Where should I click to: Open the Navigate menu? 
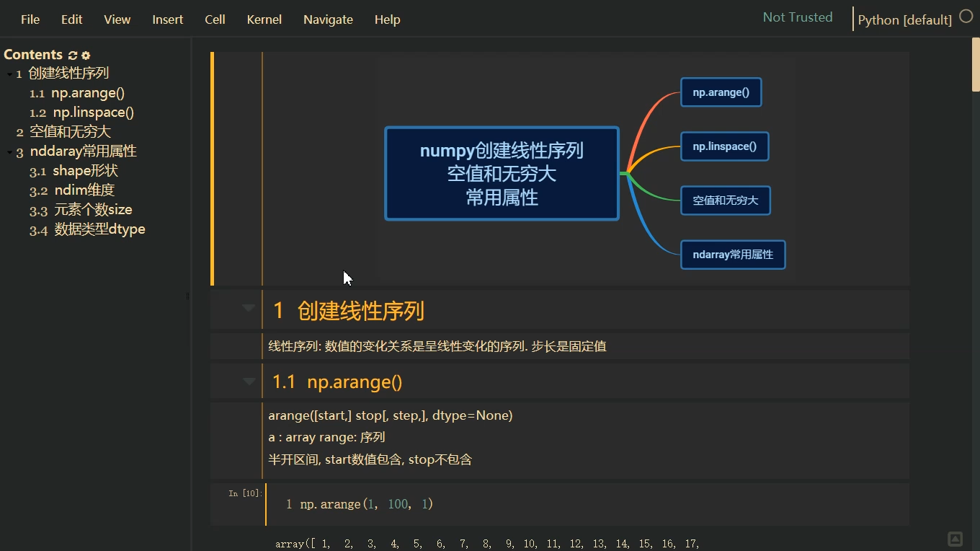coord(328,19)
